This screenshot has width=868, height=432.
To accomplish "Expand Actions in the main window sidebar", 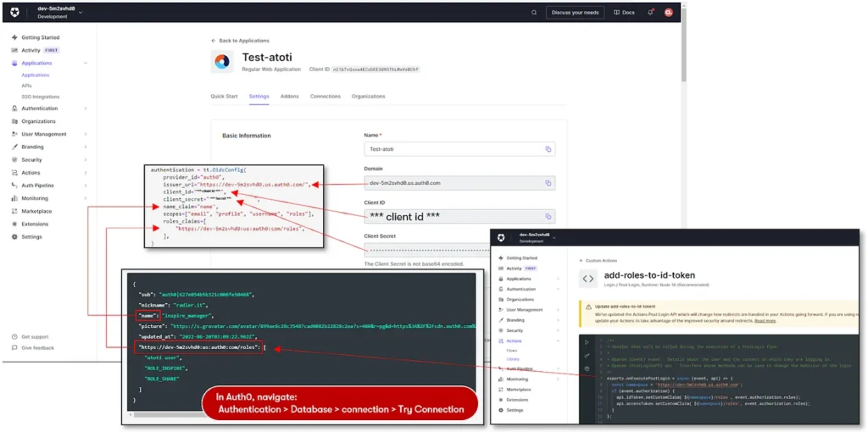I will click(x=86, y=173).
